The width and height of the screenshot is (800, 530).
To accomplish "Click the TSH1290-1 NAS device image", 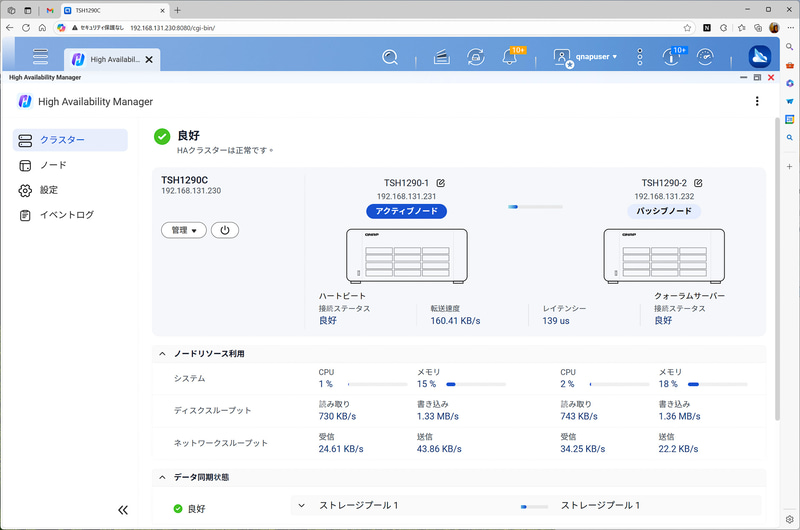I will (407, 256).
